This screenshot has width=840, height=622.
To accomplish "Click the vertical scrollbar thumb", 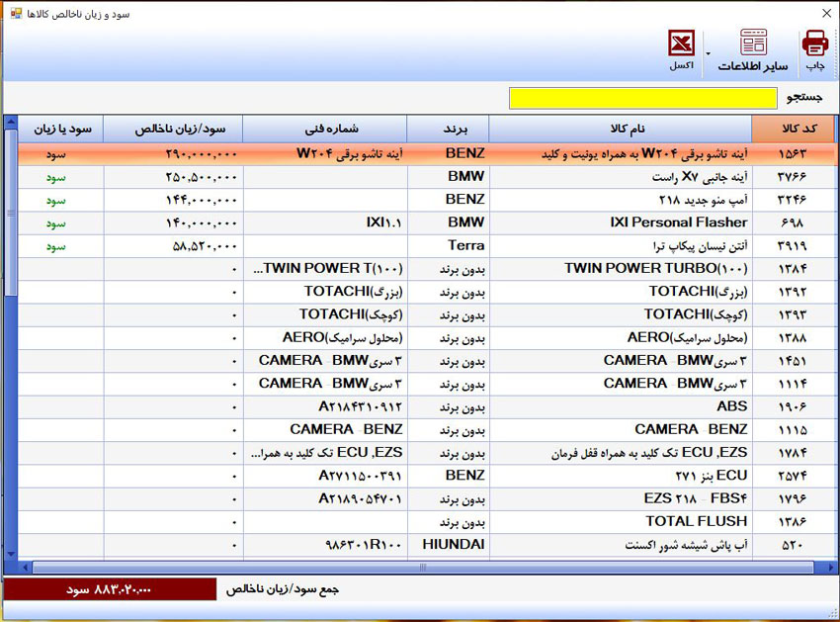I will coord(11,214).
